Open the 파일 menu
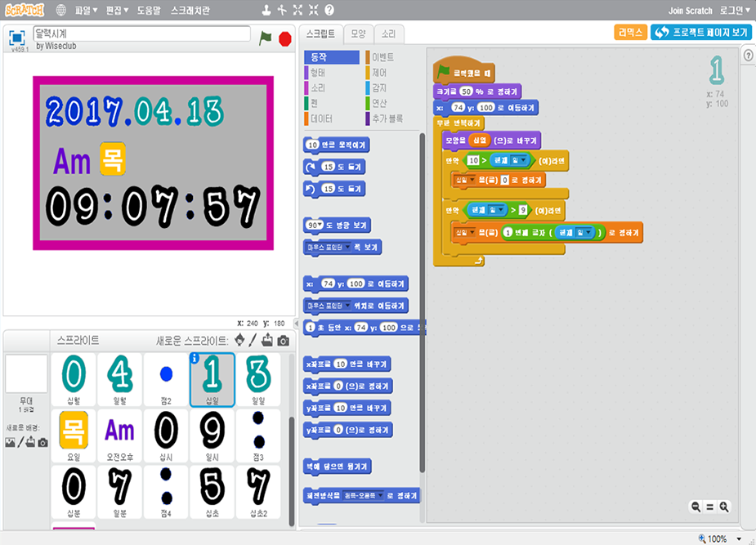756x545 pixels. click(x=86, y=11)
